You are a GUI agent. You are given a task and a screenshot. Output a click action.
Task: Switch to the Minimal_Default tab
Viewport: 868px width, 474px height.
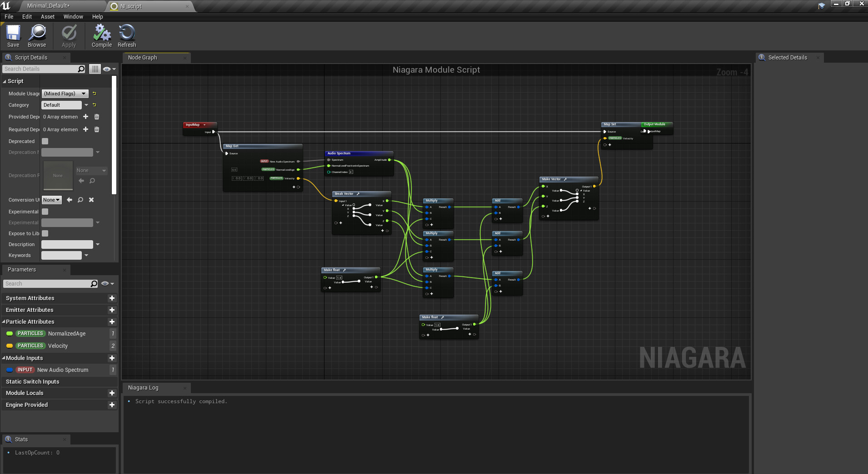[48, 6]
